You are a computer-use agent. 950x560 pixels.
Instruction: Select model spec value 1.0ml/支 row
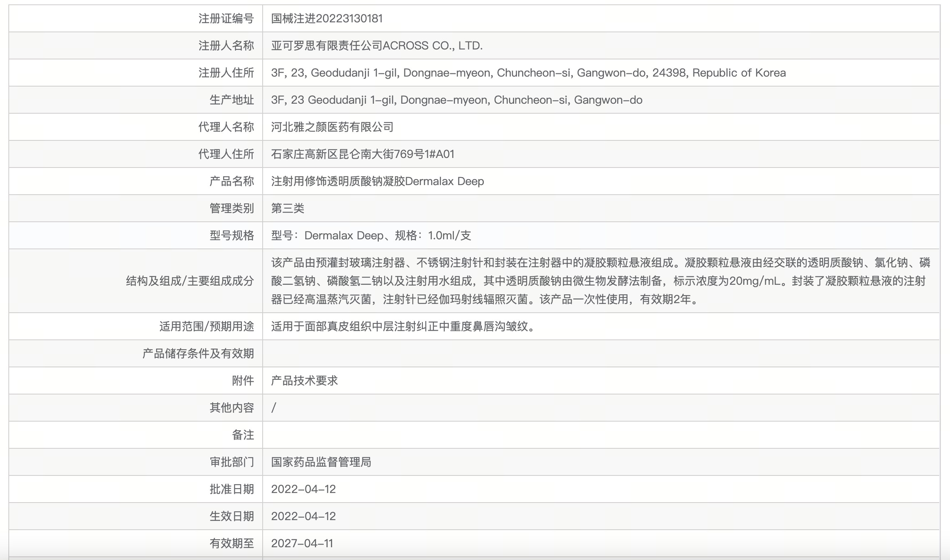[x=371, y=235]
